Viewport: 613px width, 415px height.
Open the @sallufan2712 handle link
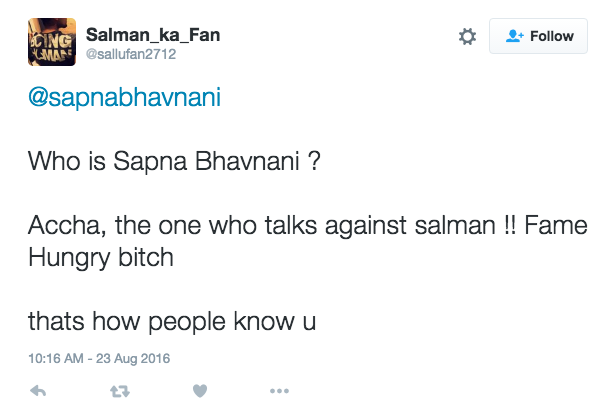click(131, 55)
